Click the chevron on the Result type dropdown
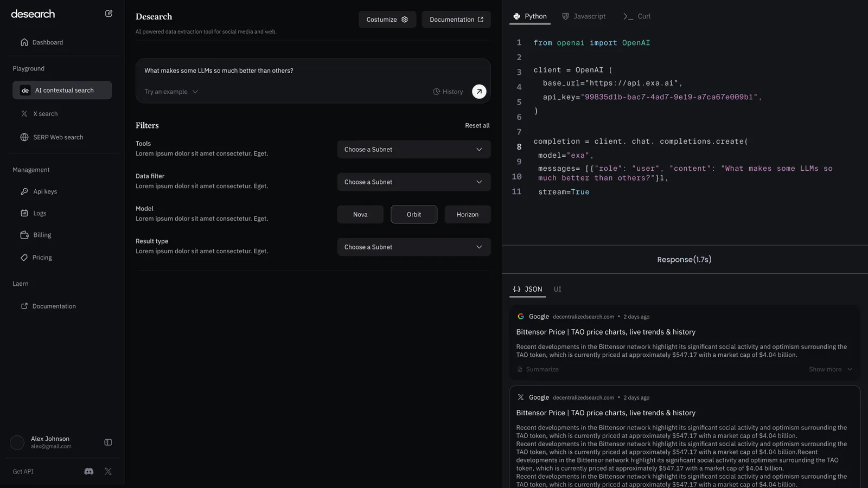The height and width of the screenshot is (488, 868). pos(479,247)
